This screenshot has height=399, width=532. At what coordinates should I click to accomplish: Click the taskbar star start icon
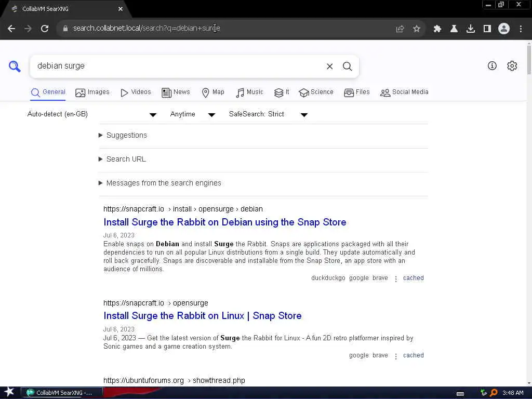9,392
